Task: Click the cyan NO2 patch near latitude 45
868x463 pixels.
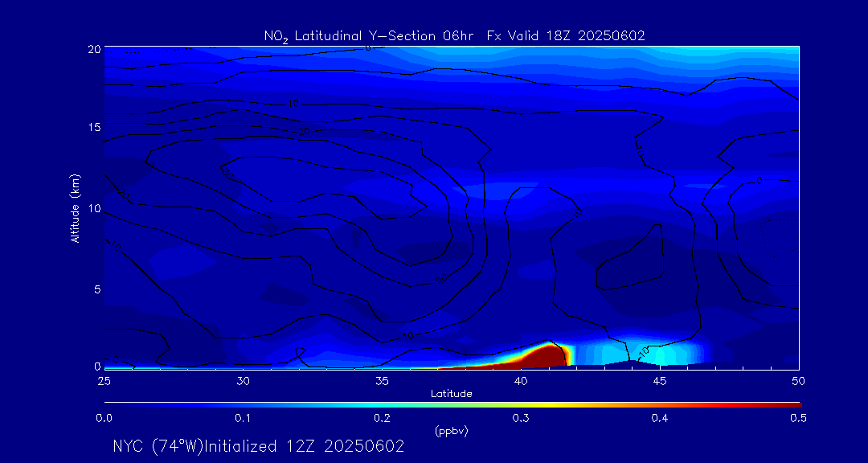Action: [x=663, y=354]
